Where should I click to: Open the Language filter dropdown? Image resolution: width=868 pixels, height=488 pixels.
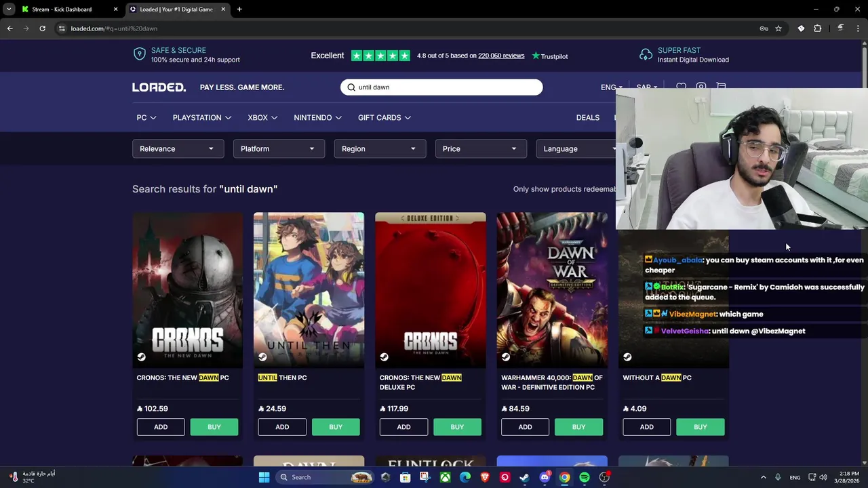576,149
